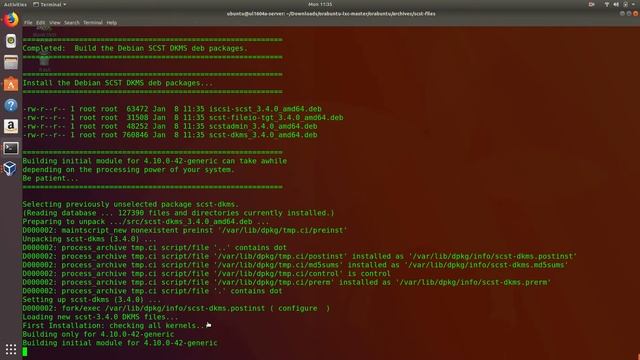Click the 'Be patient...' line
Screen dimensions: 640x360
click(x=50, y=178)
